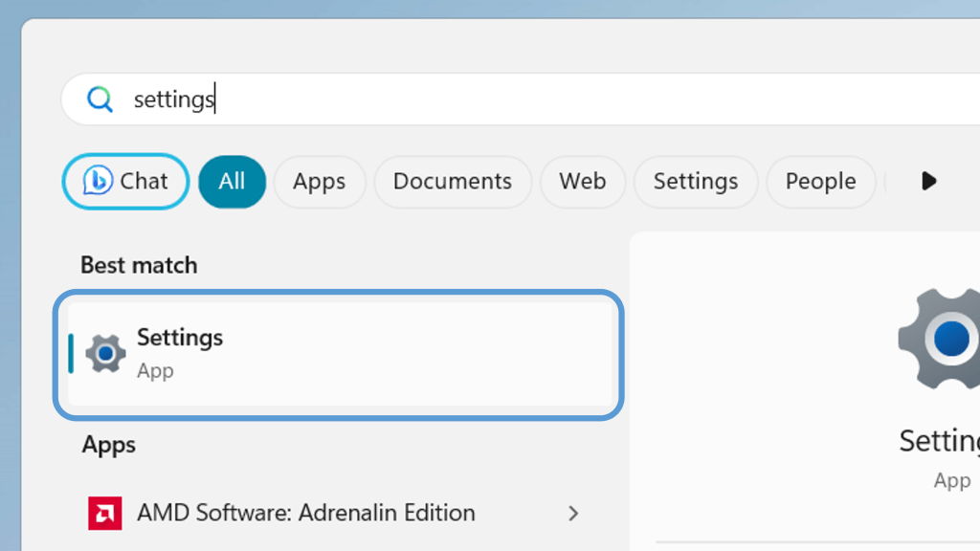Click the magnifier icon in the search box
This screenshot has width=980, height=551.
pyautogui.click(x=100, y=99)
